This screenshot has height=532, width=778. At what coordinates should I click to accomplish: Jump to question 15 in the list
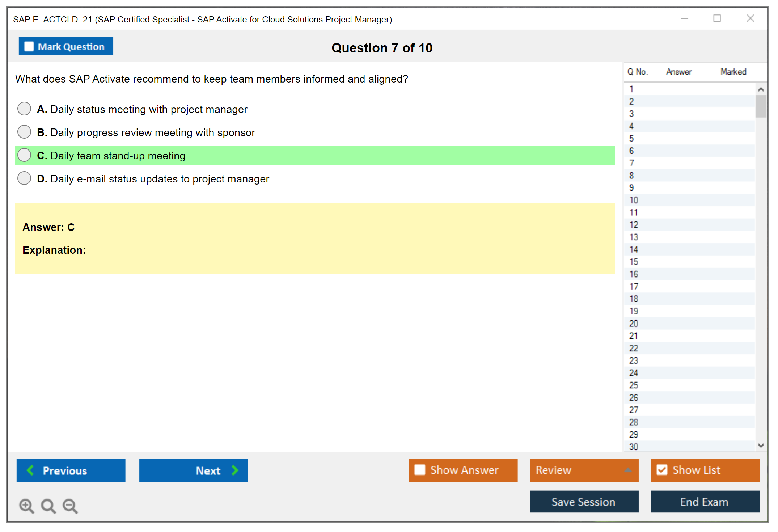[x=634, y=262]
